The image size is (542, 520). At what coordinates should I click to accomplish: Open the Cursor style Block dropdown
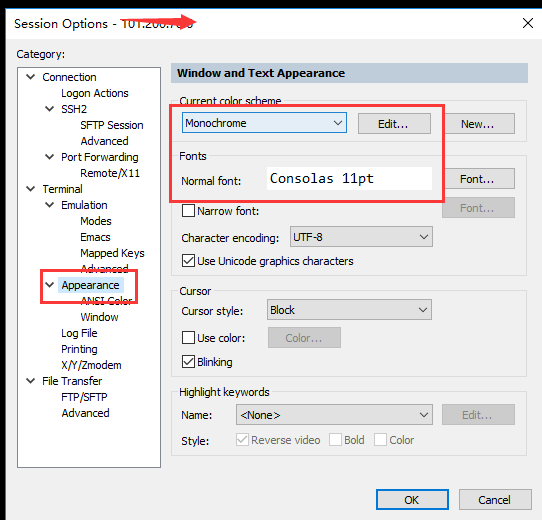(349, 310)
